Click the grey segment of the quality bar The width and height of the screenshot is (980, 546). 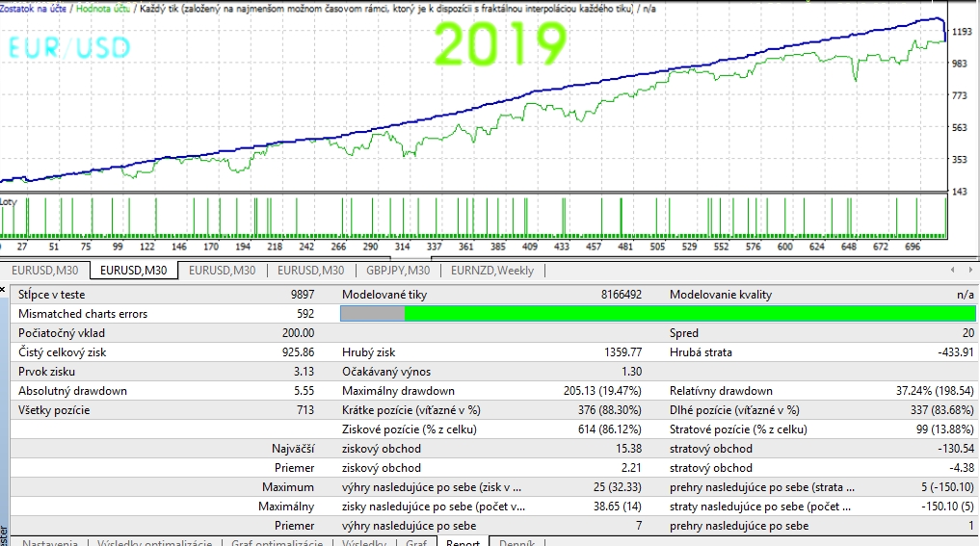tap(373, 314)
